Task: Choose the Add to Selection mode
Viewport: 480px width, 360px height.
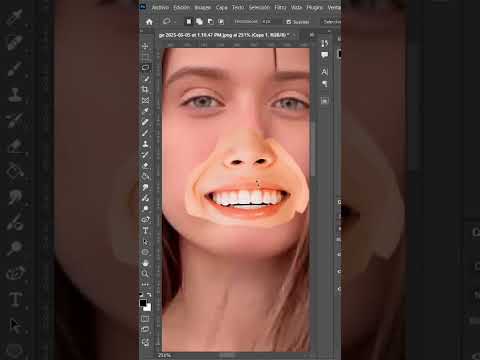Action: coord(199,22)
